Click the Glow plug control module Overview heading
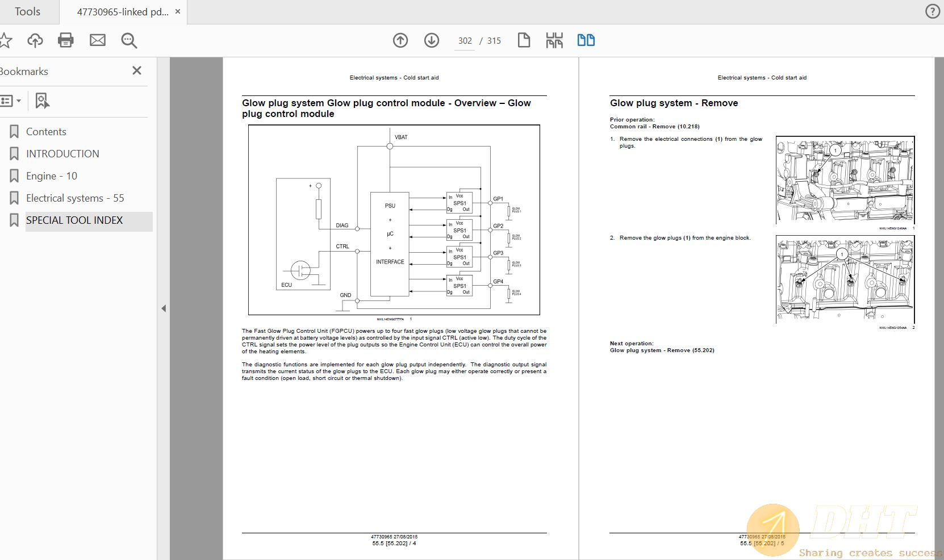Screen dimensions: 944x560 386,108
